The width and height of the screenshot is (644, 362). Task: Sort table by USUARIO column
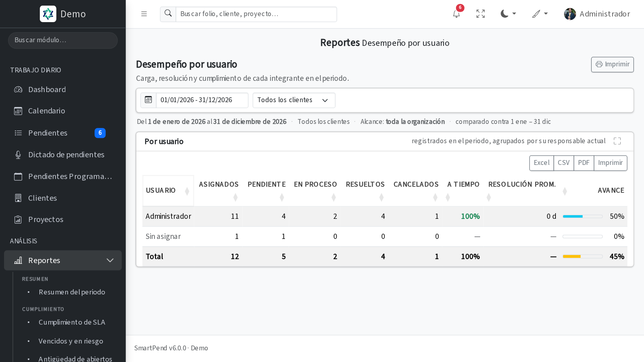coord(168,191)
